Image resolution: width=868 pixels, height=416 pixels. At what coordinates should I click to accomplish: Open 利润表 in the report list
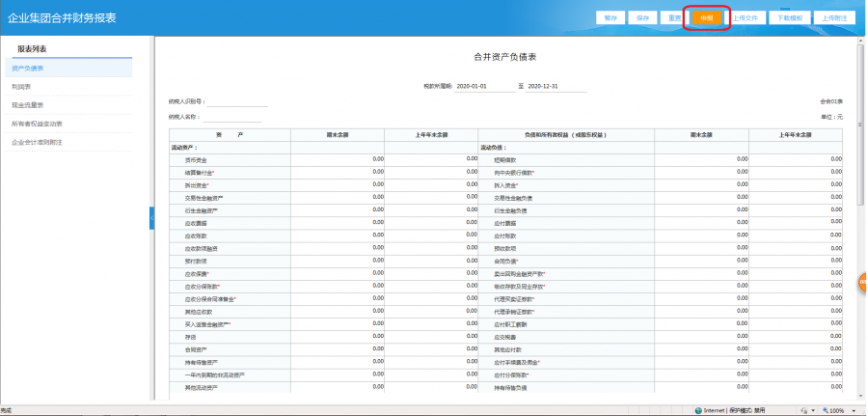click(69, 87)
